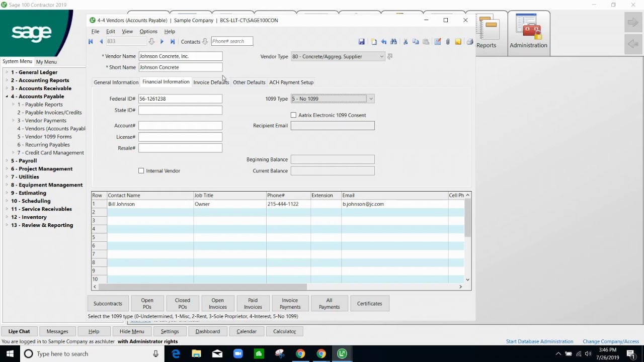
Task: Collapse 4 - Accounts Payable tree node
Action: pyautogui.click(x=7, y=97)
